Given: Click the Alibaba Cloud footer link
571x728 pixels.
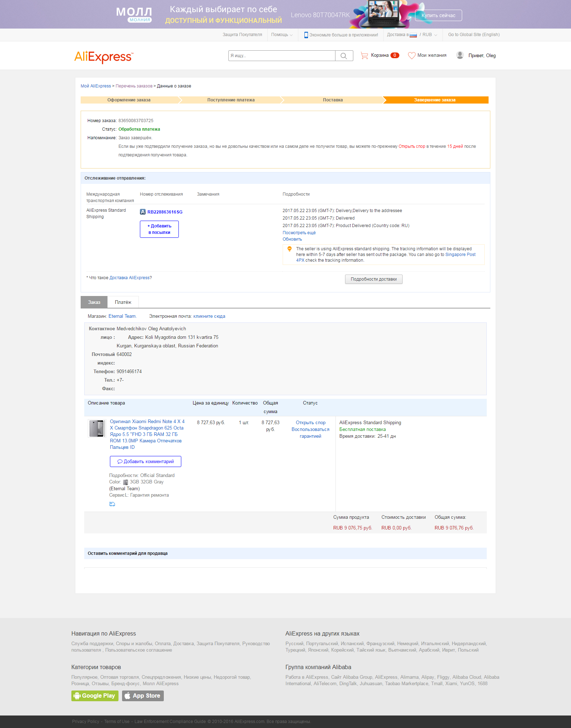Looking at the screenshot, I should click(x=467, y=677).
